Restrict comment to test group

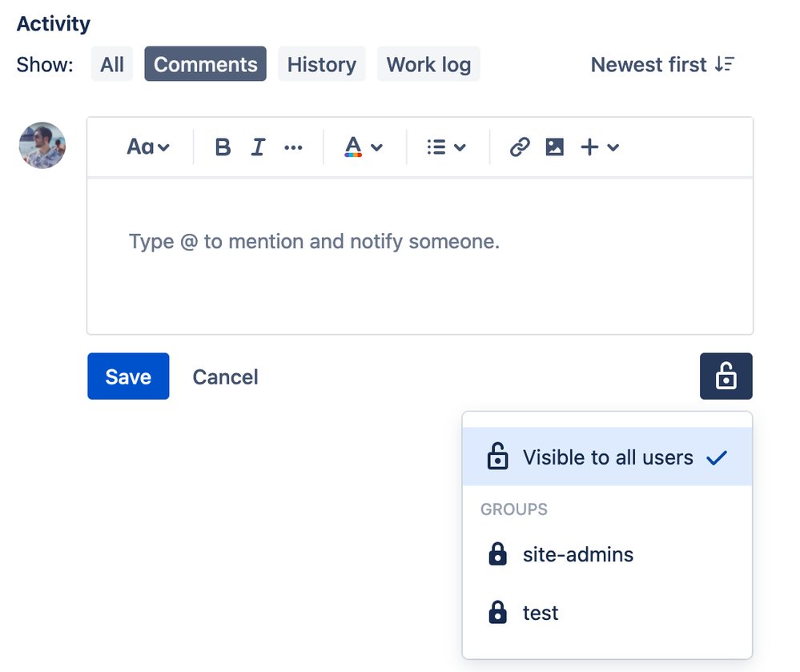pyautogui.click(x=607, y=612)
